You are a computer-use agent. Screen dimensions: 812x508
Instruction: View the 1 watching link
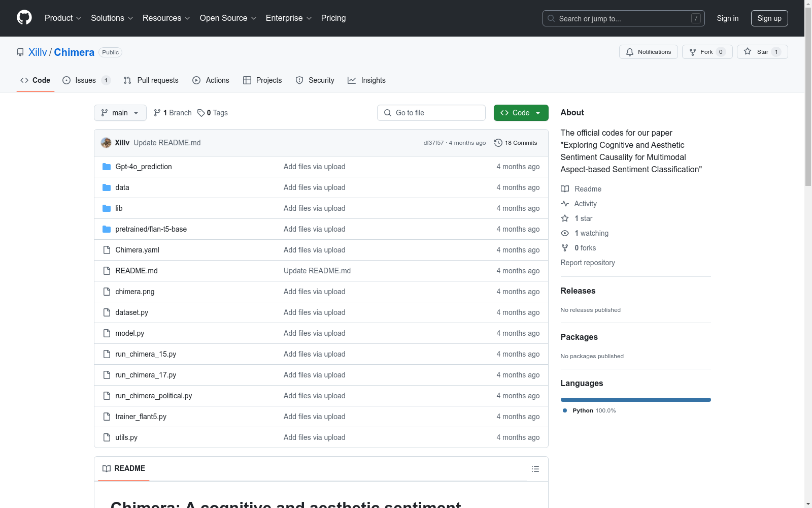pyautogui.click(x=585, y=233)
